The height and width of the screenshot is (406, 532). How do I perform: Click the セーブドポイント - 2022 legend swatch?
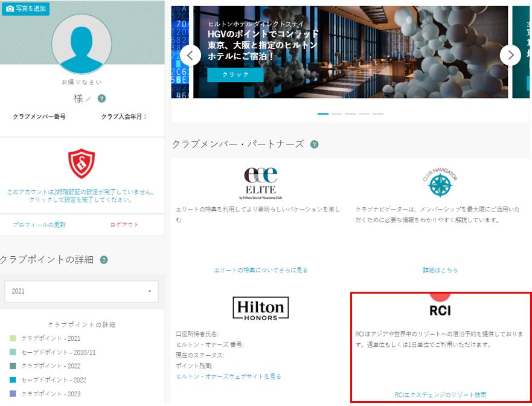13,379
